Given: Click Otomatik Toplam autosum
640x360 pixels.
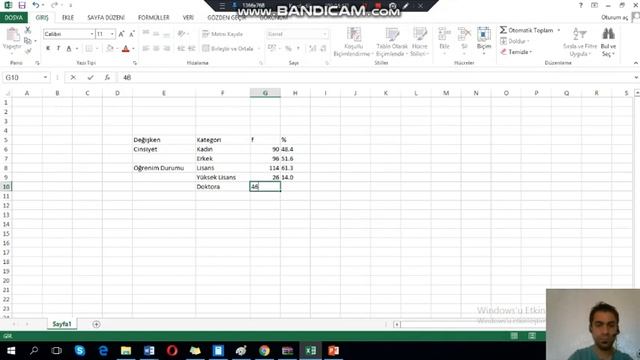Looking at the screenshot, I should pyautogui.click(x=527, y=30).
